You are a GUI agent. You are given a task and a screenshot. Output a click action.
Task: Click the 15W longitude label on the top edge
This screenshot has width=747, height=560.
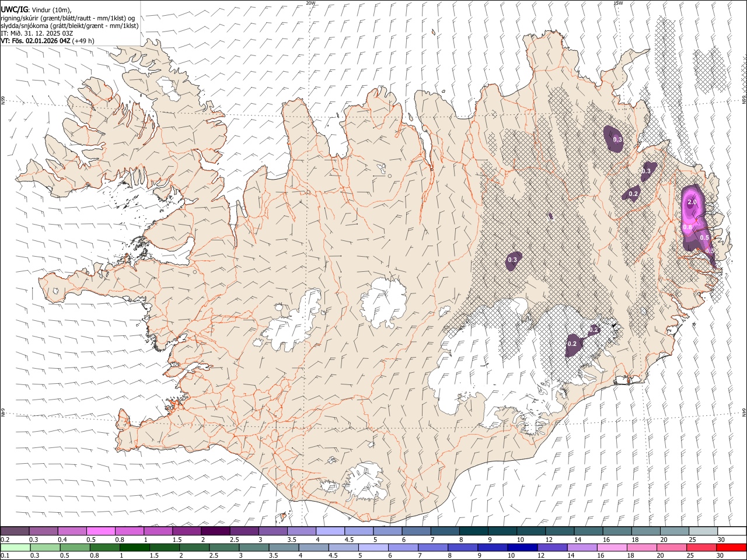[618, 3]
